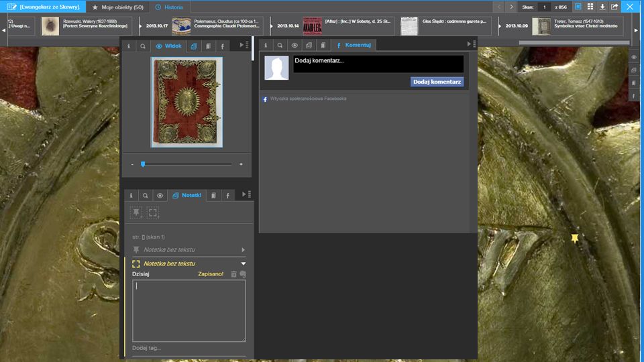Select the Widok tab

tap(169, 46)
